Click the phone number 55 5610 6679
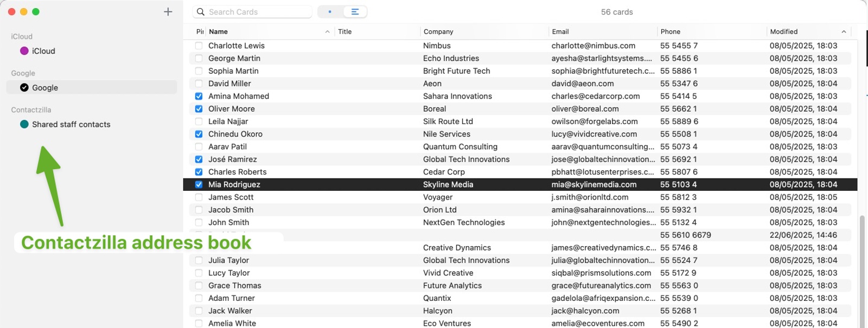 (686, 235)
